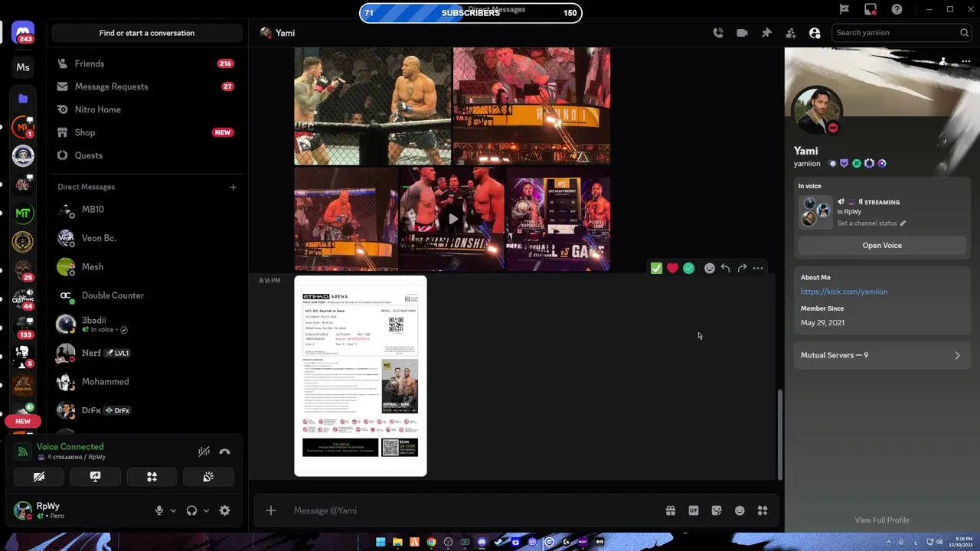980x551 pixels.
Task: Turn on camera in voice panel
Action: 39,477
